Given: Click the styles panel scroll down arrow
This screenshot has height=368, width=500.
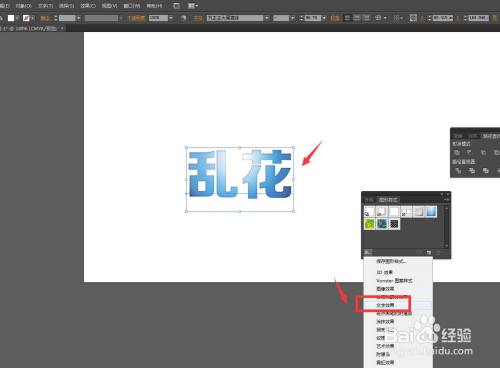Looking at the screenshot, I should (447, 246).
